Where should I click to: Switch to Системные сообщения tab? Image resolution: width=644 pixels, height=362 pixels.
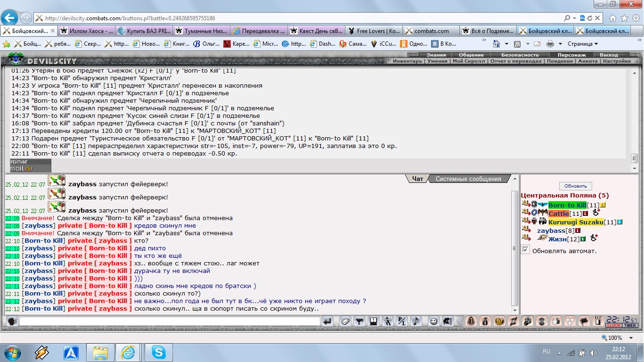pyautogui.click(x=468, y=179)
